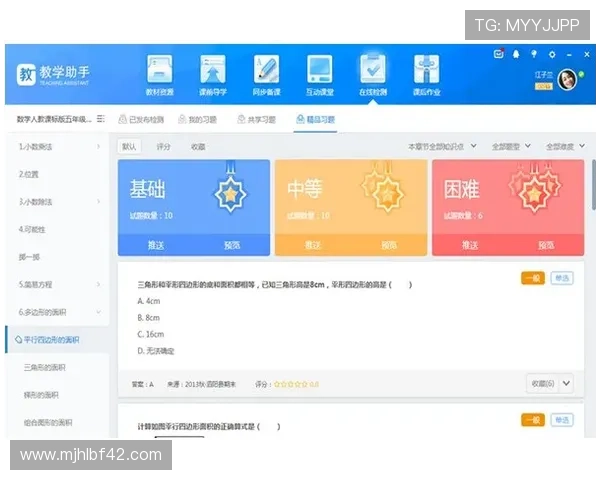Switch to the 共享习题 tab

[256, 119]
